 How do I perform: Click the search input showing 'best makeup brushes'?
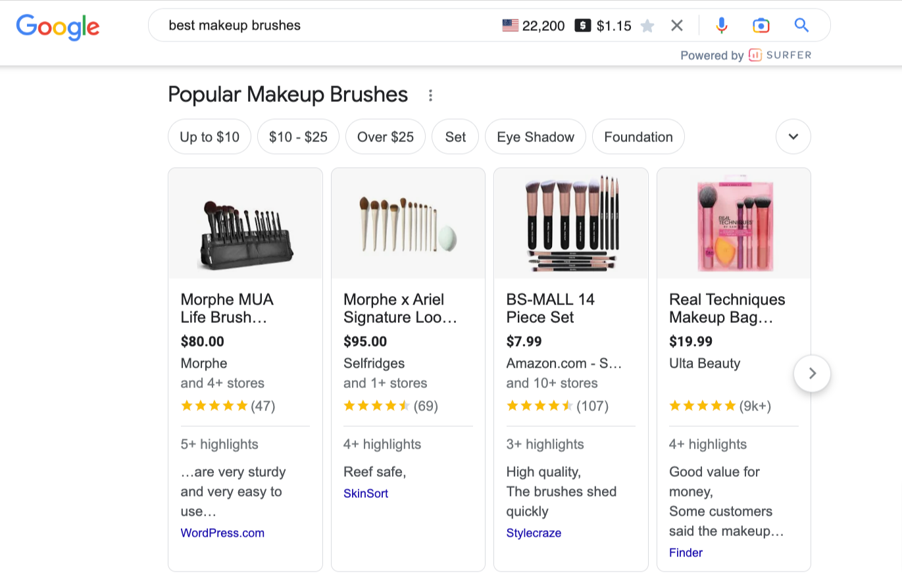pyautogui.click(x=296, y=25)
